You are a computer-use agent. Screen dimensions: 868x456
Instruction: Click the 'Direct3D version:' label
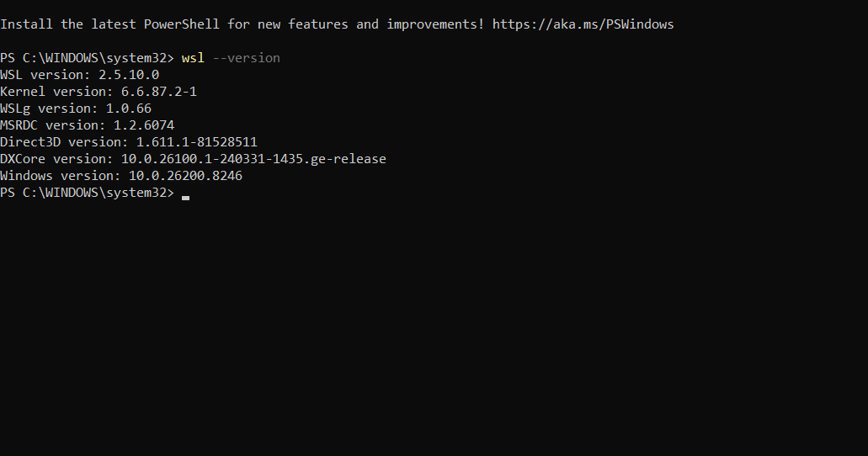coord(64,142)
